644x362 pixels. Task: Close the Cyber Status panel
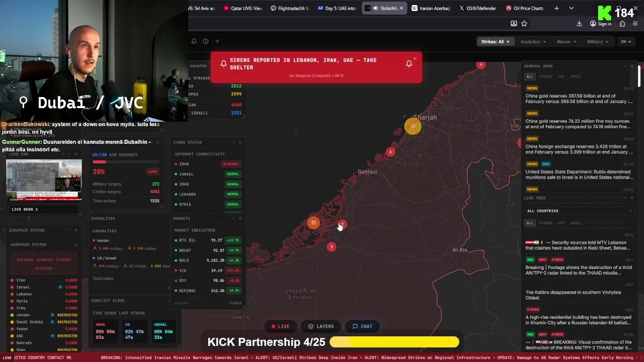coord(240,142)
